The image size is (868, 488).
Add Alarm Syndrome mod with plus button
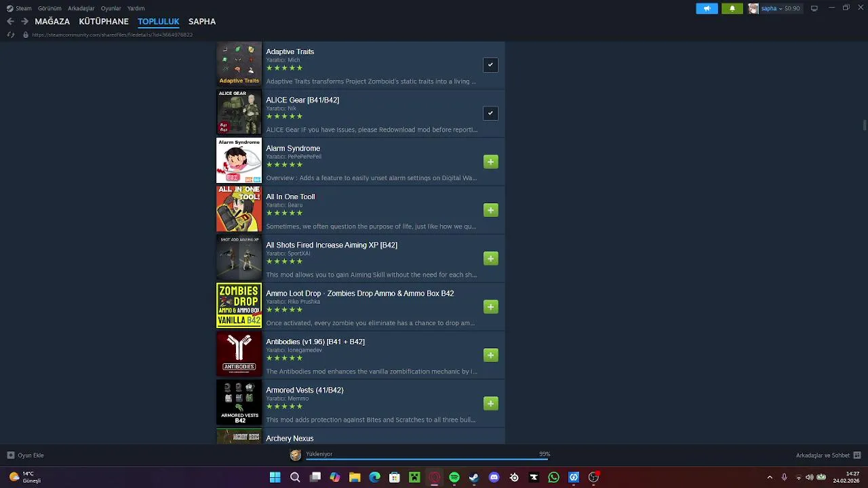491,161
